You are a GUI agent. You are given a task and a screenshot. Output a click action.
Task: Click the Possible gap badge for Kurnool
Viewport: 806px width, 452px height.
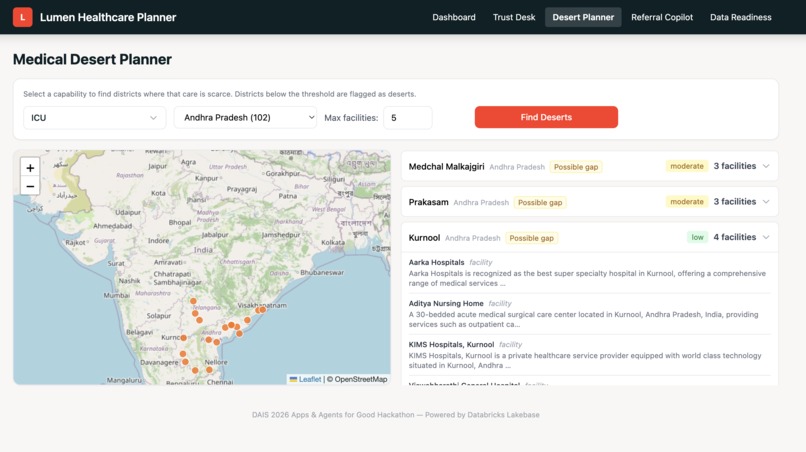coord(532,238)
